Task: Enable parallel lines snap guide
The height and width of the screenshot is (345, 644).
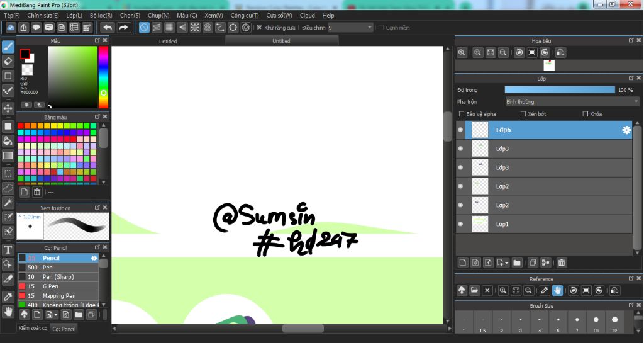Action: point(157,28)
